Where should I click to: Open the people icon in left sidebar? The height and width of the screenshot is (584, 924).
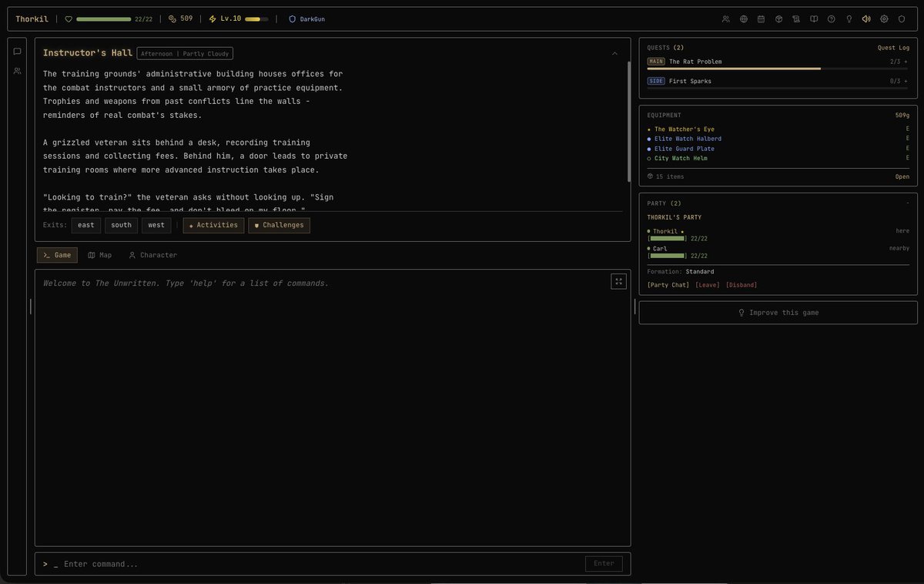pyautogui.click(x=17, y=71)
